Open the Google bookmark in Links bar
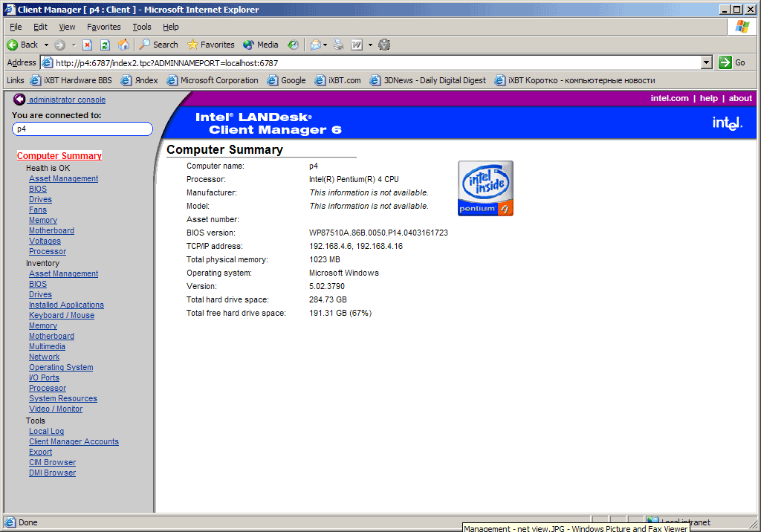The height and width of the screenshot is (532, 761). pyautogui.click(x=286, y=80)
